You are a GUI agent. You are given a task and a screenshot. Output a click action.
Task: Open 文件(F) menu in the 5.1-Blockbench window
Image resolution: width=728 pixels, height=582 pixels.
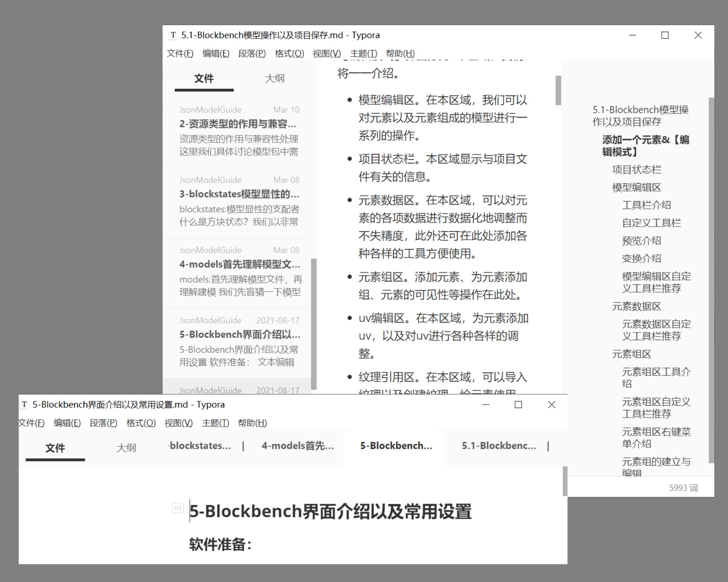180,53
